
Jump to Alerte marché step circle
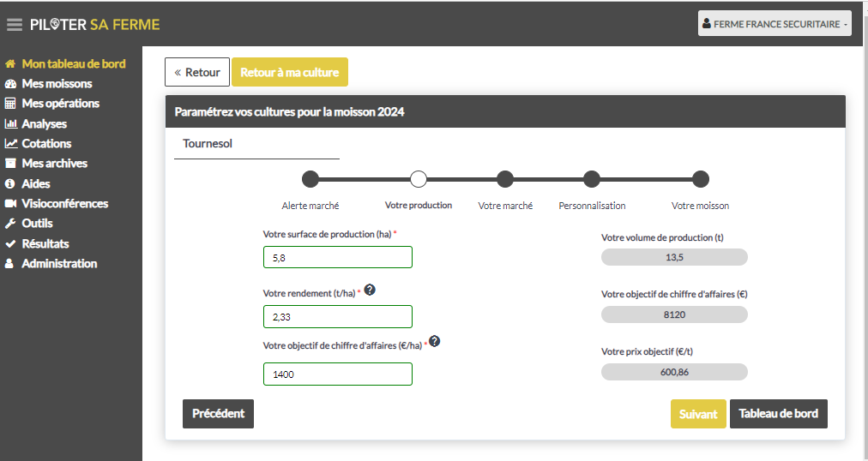tap(310, 179)
